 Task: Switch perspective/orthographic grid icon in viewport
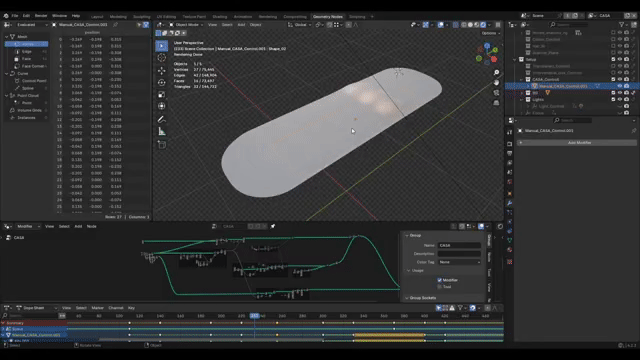pos(496,103)
